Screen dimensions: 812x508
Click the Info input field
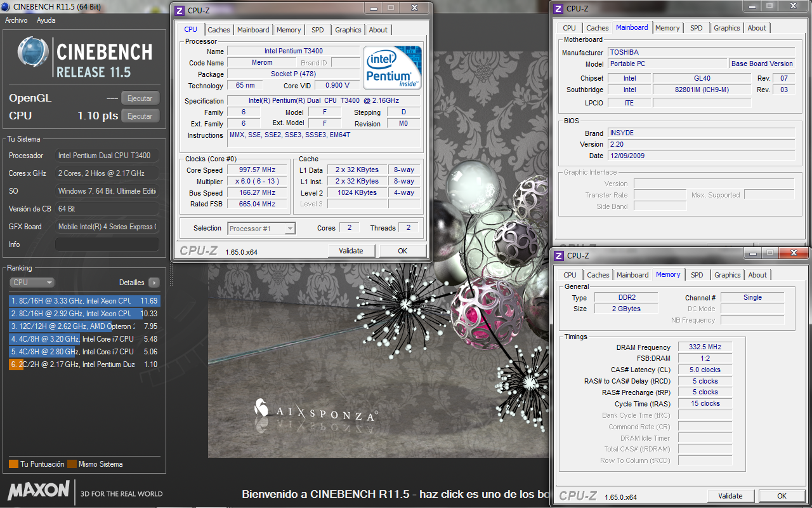[107, 244]
